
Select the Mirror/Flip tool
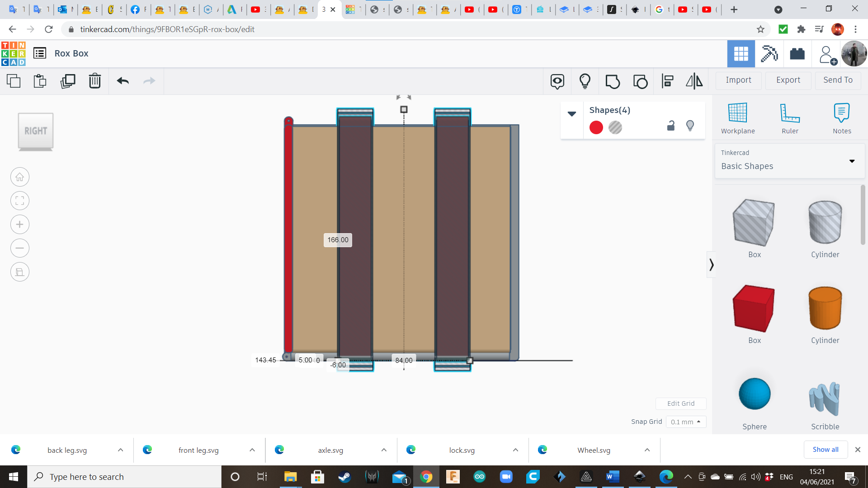(694, 81)
